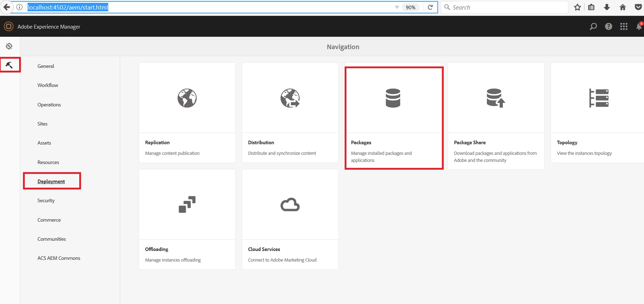Open the Distribution card title
The height and width of the screenshot is (304, 644).
261,142
